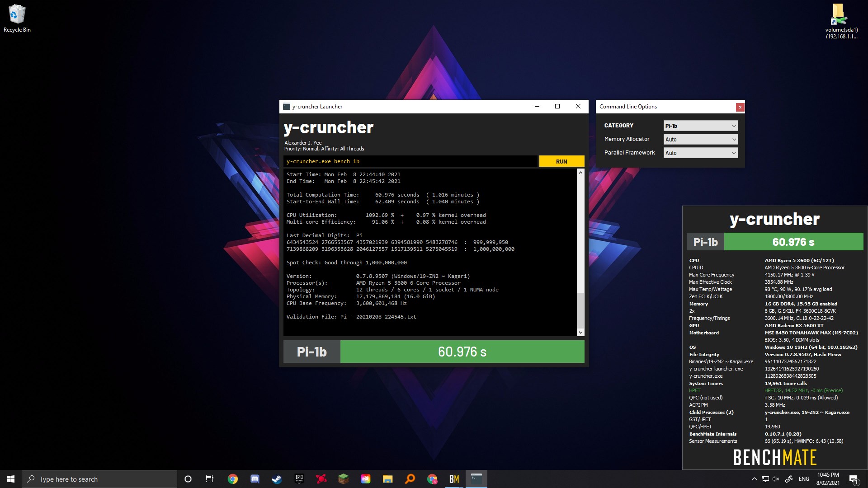Open Task View from the taskbar
This screenshot has height=488, width=868.
point(210,479)
